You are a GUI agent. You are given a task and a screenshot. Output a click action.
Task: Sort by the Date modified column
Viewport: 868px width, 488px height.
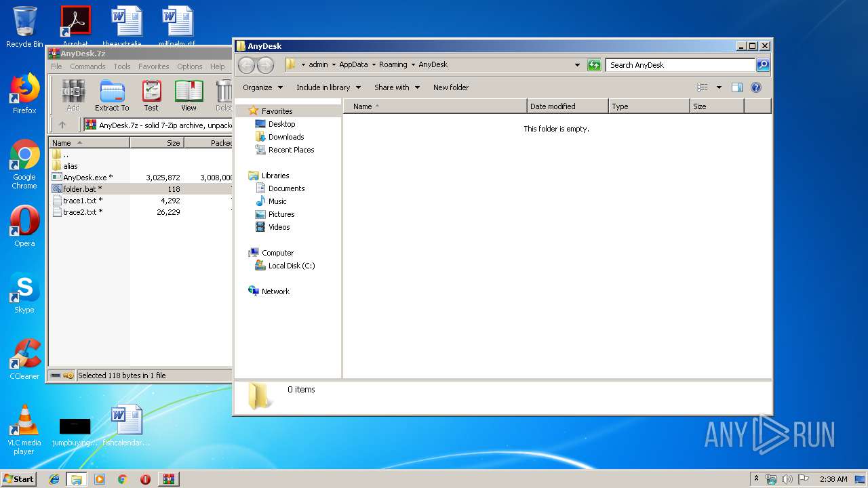tap(568, 106)
